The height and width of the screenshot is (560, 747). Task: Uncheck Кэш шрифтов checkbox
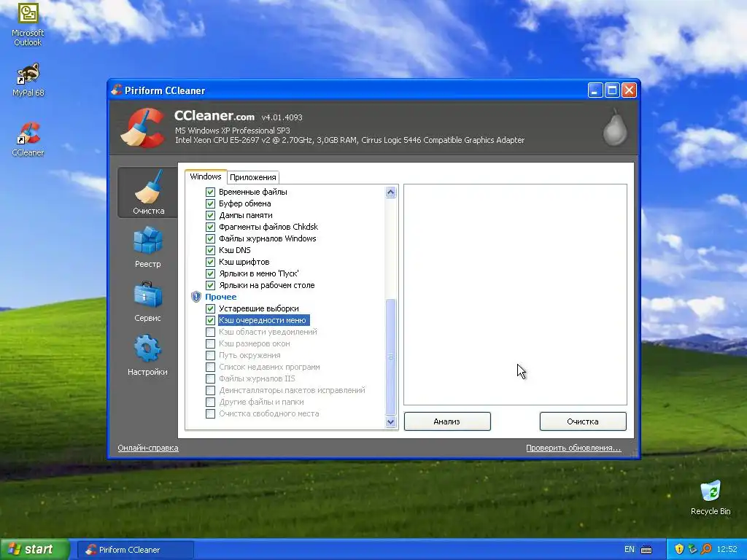(x=210, y=262)
